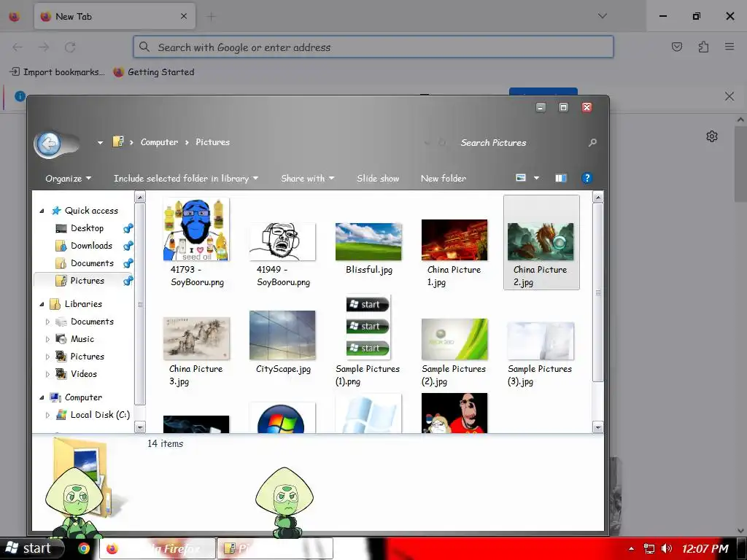Select Downloads under Quick access
The width and height of the screenshot is (747, 560).
[x=91, y=246]
